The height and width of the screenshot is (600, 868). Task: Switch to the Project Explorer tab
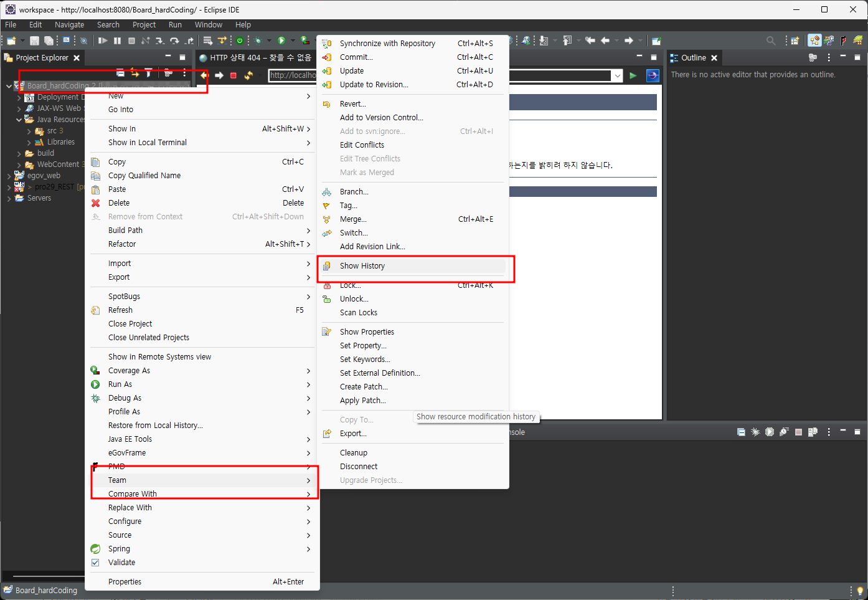42,57
